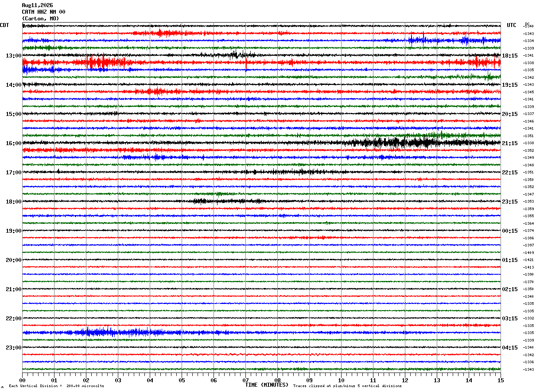Image resolution: width=536 pixels, height=392 pixels.
Task: Click the 20:15 UTC time label
Action: 510,114
